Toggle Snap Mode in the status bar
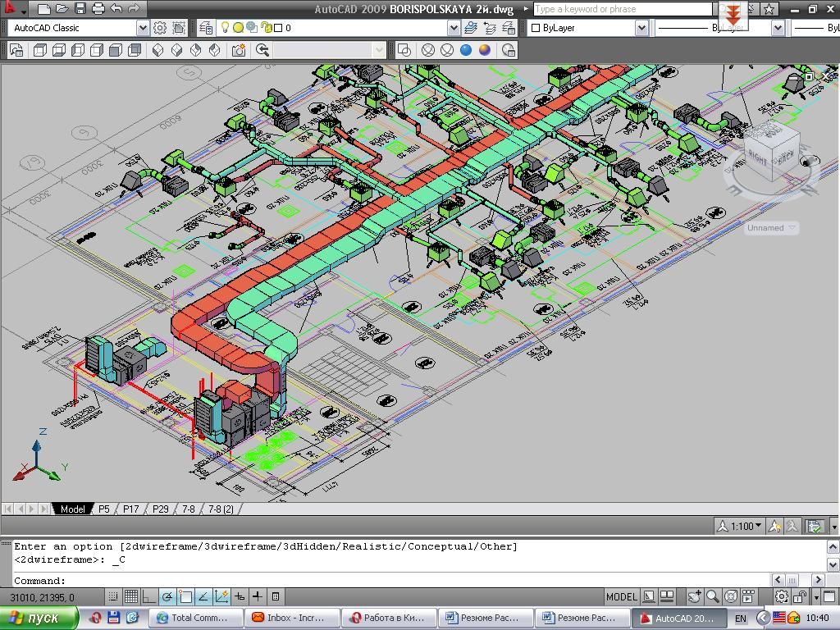The image size is (840, 630). pyautogui.click(x=114, y=596)
